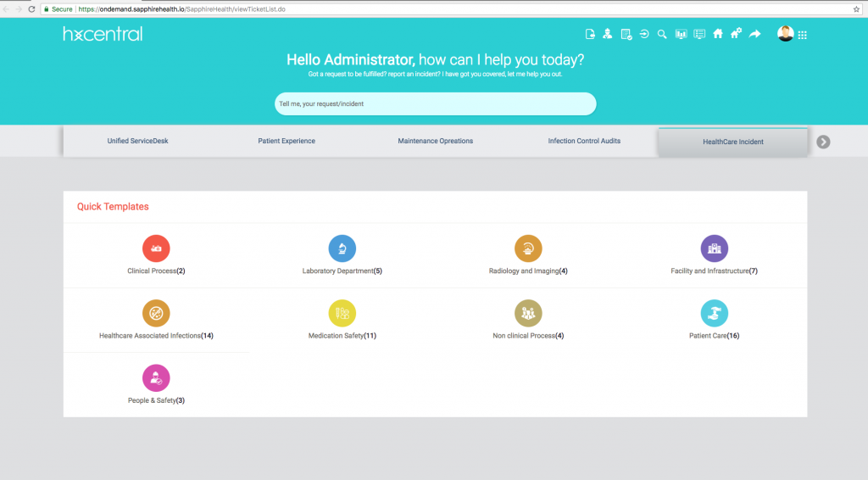Click the search magnifier icon in header

[x=662, y=35]
